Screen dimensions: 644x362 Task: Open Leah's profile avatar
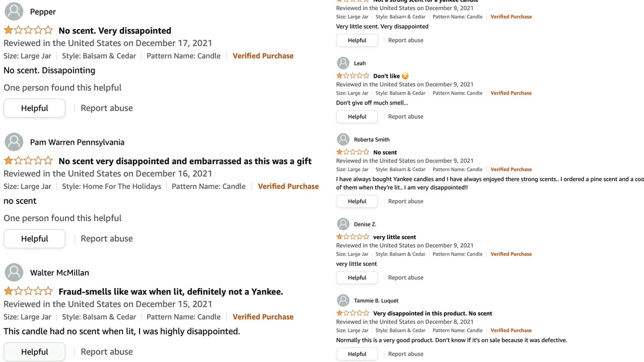[343, 63]
